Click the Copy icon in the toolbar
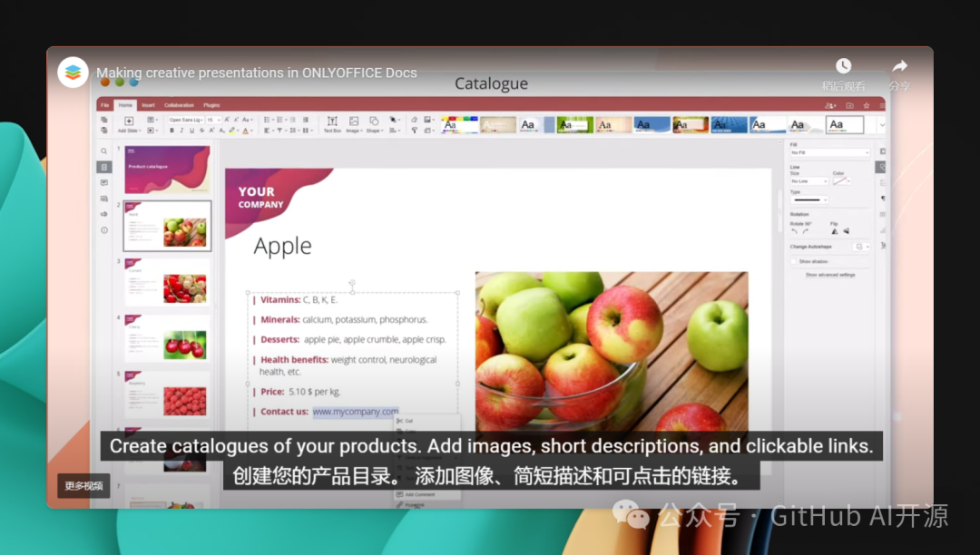The height and width of the screenshot is (555, 980). tap(103, 120)
